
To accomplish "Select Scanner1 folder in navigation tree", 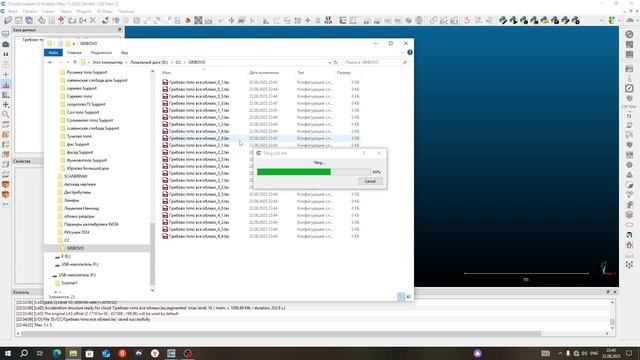I will pyautogui.click(x=69, y=283).
